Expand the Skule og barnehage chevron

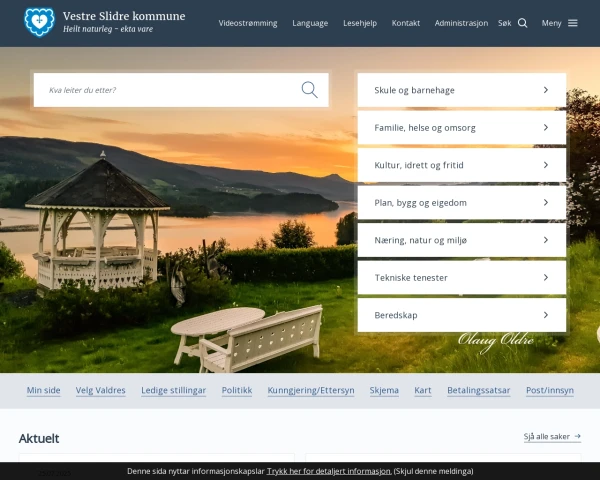[546, 90]
